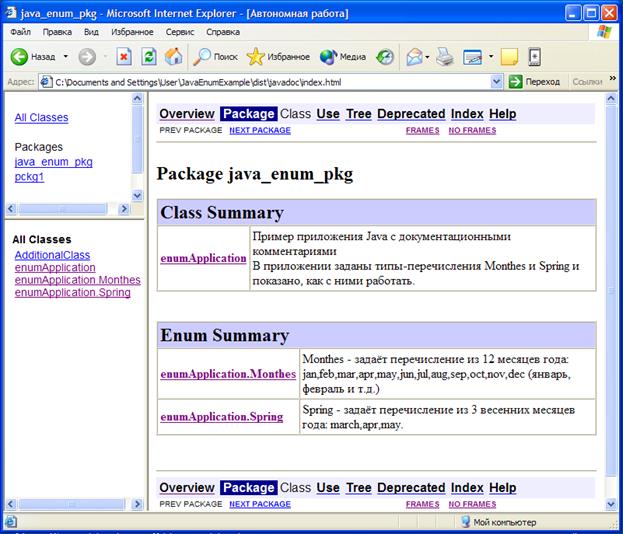Go to the Home page icon
Screen dimensions: 623x534
click(x=174, y=57)
